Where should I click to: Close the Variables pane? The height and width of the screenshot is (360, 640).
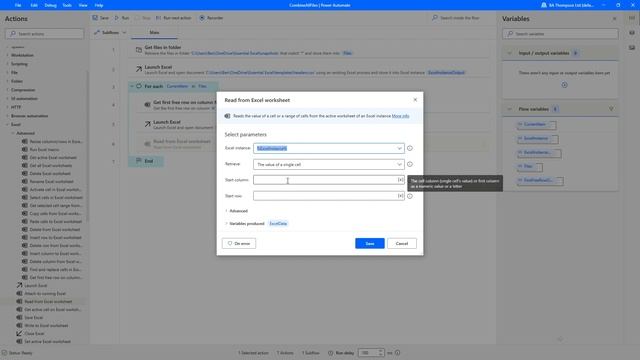click(x=614, y=19)
